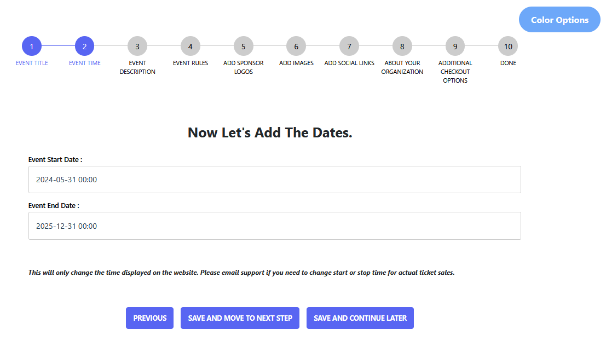Switch to the Add Social Links label

point(349,63)
